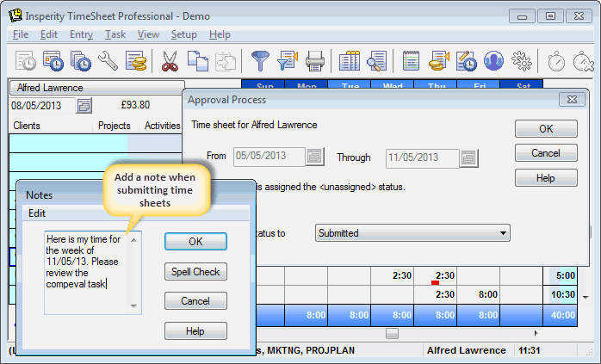The width and height of the screenshot is (601, 364).
Task: Click the coins with flag icon
Action: [439, 61]
